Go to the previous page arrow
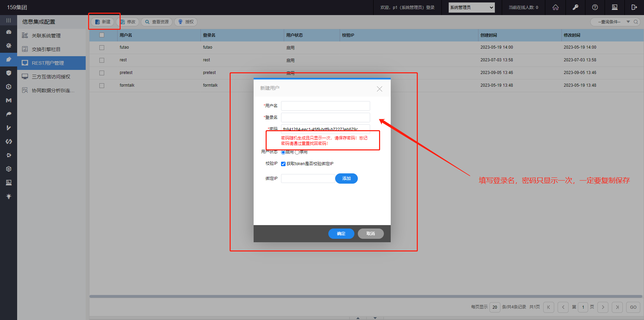The image size is (644, 320). tap(563, 307)
